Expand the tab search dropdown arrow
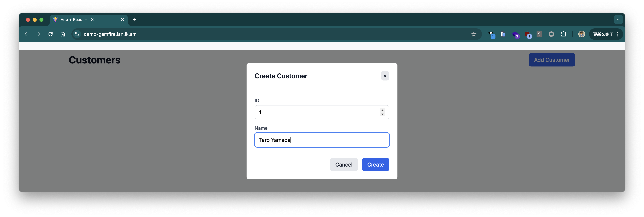 point(618,20)
